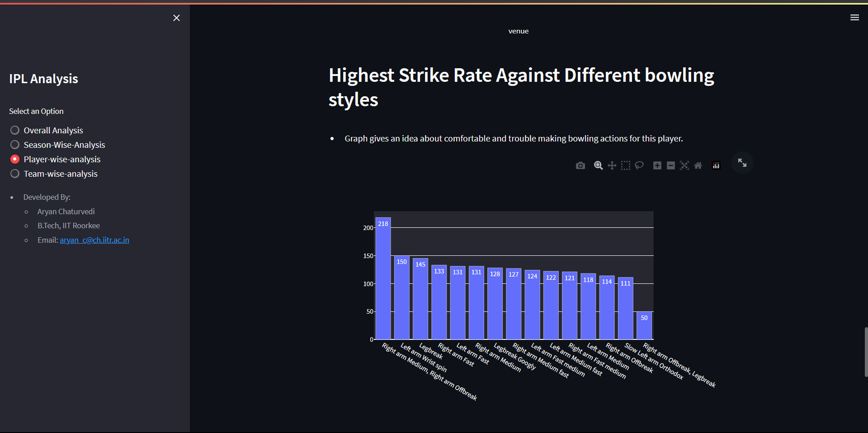Open the app menu via the hamburger icon
The height and width of the screenshot is (433, 868).
(855, 17)
